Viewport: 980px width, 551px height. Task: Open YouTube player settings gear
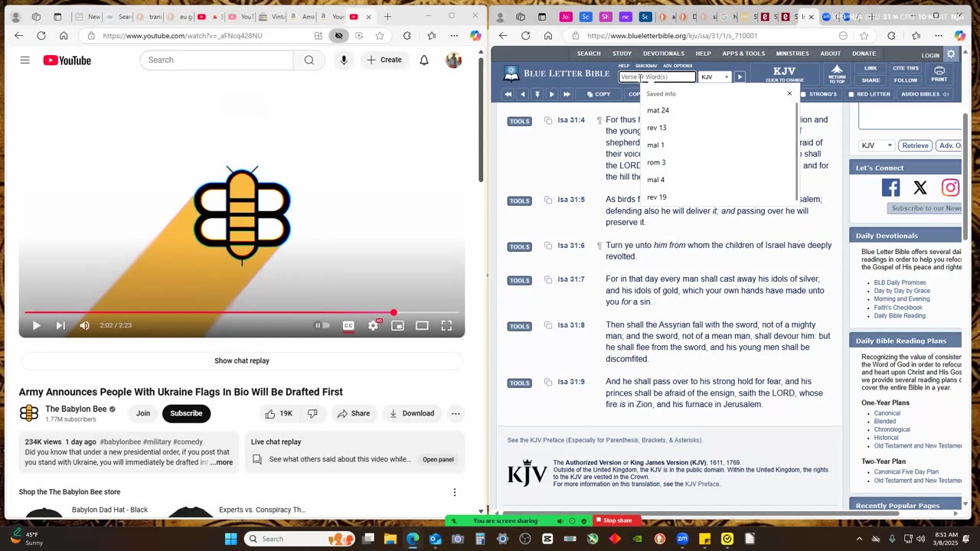373,325
